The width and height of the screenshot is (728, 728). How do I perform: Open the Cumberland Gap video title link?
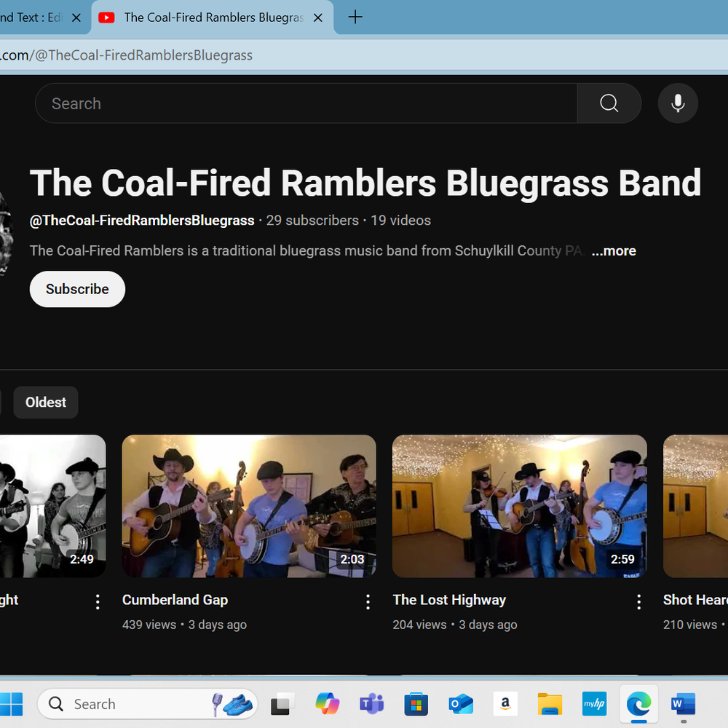[175, 600]
